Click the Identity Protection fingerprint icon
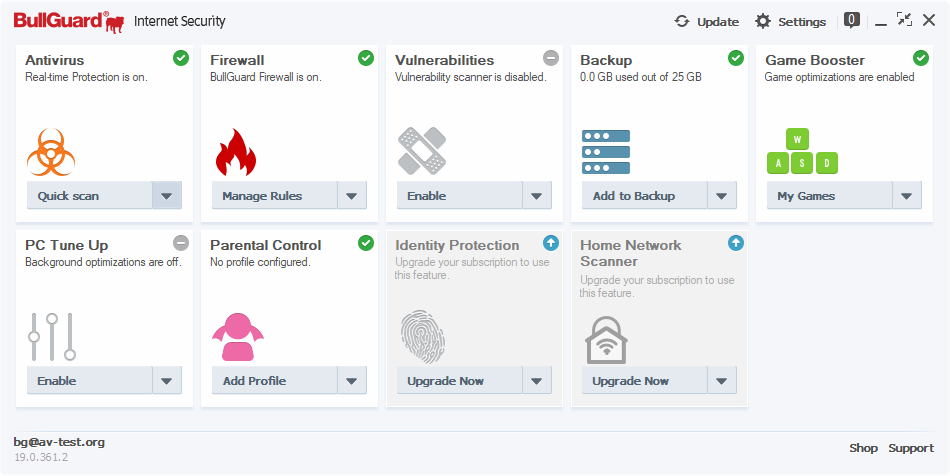 (x=421, y=336)
